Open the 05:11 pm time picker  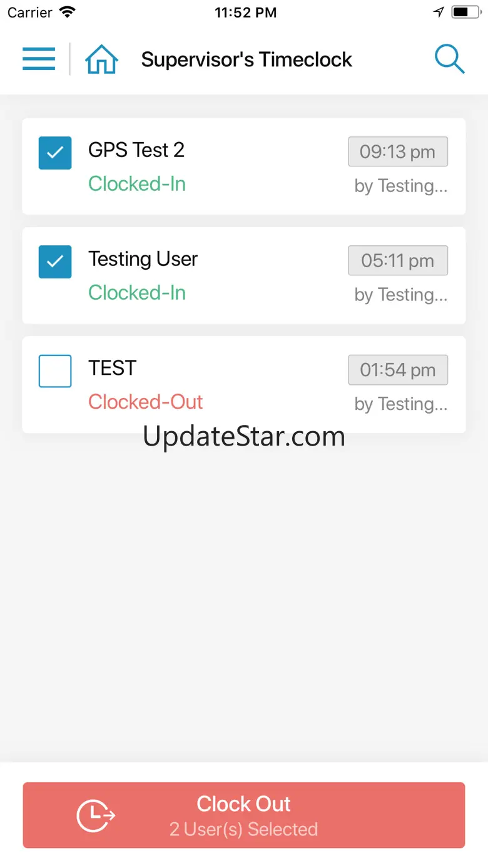pyautogui.click(x=398, y=260)
